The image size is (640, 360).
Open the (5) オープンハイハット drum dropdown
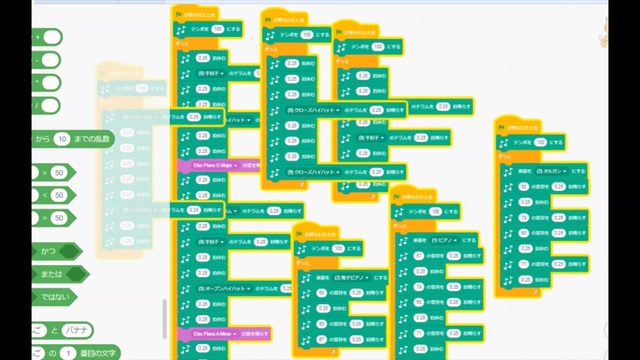(x=224, y=289)
